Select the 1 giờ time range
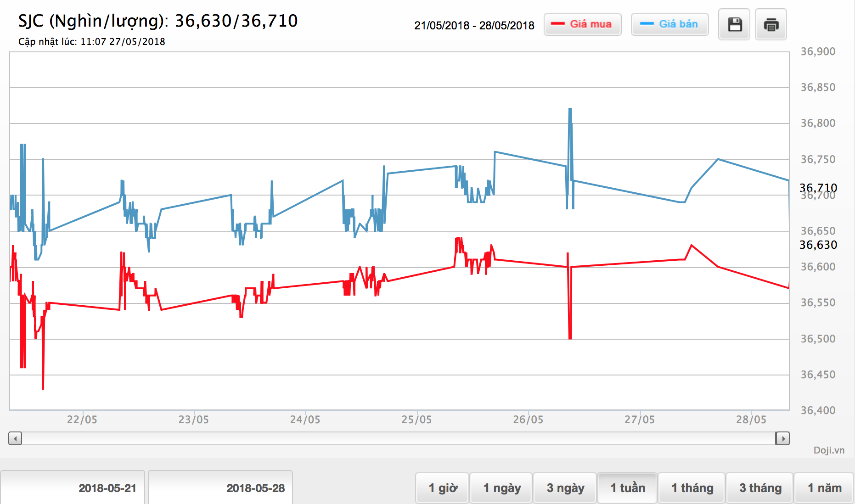 (443, 488)
